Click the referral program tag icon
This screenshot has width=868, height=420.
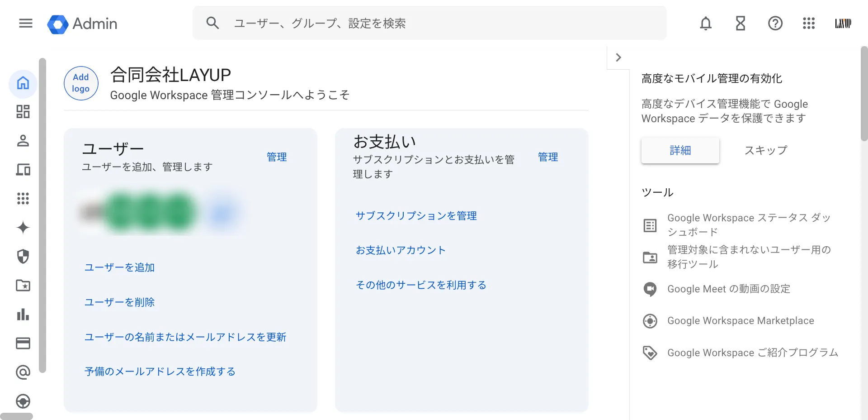click(x=650, y=353)
